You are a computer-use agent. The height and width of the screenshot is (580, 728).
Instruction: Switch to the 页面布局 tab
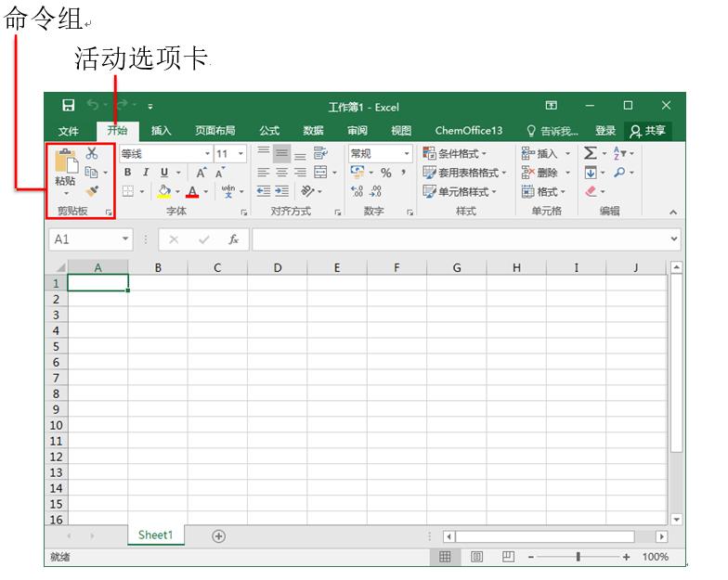coord(215,130)
